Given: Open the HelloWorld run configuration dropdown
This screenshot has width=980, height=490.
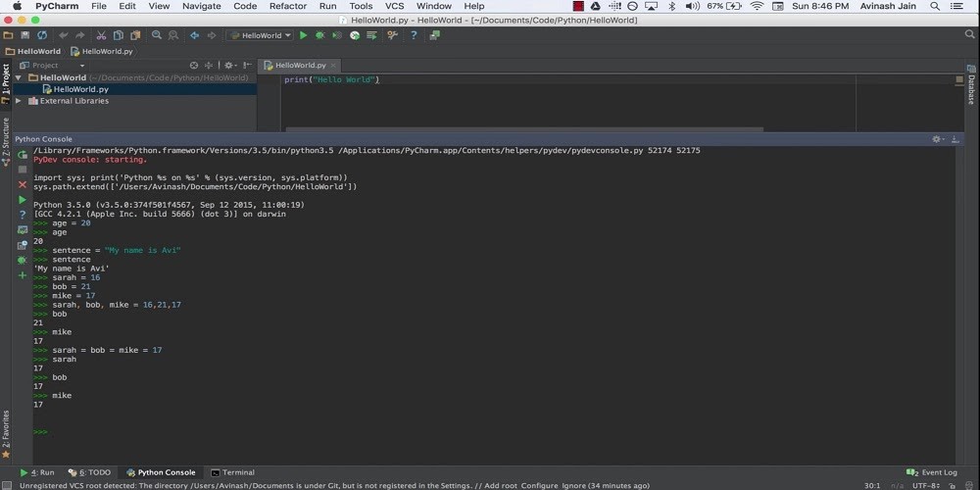Looking at the screenshot, I should (x=258, y=35).
